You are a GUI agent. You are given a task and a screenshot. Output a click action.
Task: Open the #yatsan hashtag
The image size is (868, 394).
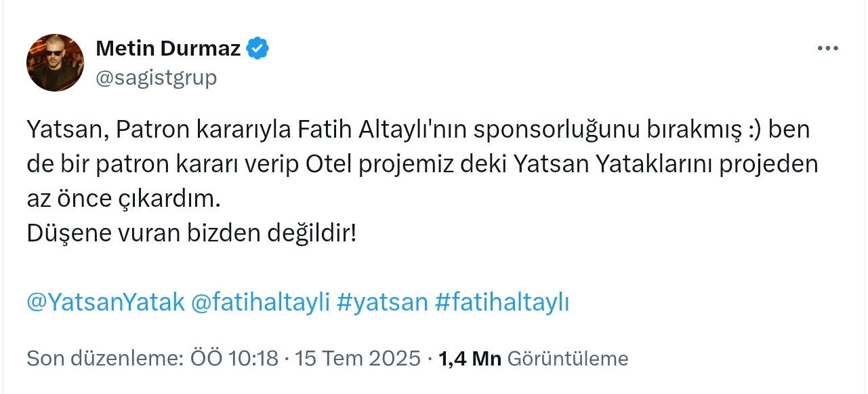pos(382,302)
